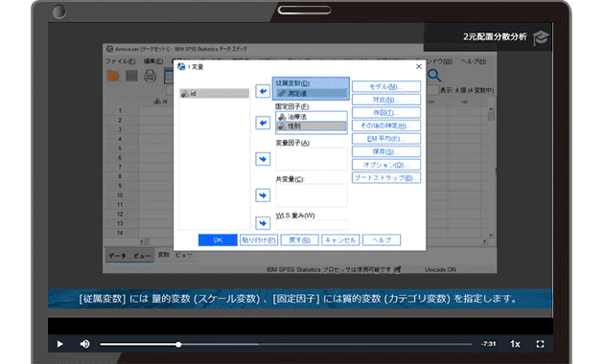Open the ブートストラップ(B) dialog
This screenshot has height=364, width=604.
point(386,178)
